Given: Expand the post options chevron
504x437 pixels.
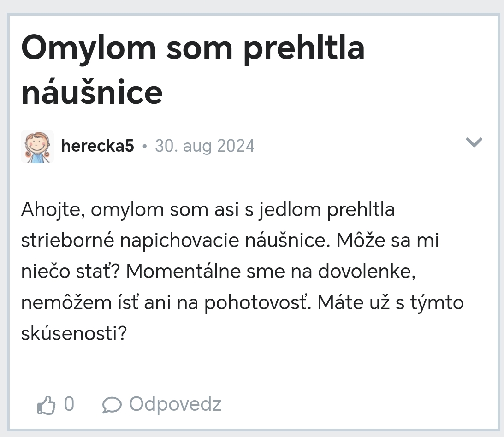Looking at the screenshot, I should pyautogui.click(x=474, y=142).
